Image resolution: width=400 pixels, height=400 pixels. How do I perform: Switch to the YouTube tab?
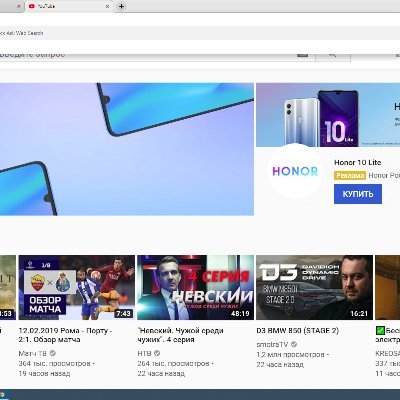[68, 6]
